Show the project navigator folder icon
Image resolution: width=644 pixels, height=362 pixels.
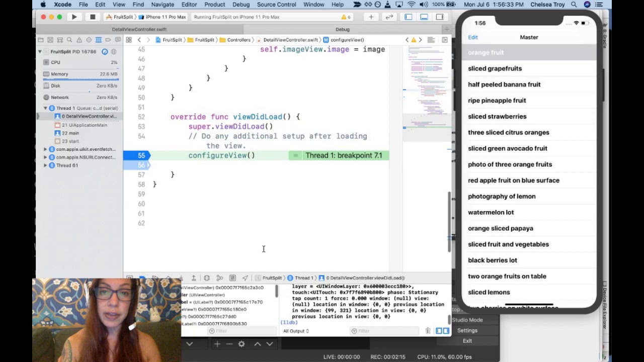[40, 40]
